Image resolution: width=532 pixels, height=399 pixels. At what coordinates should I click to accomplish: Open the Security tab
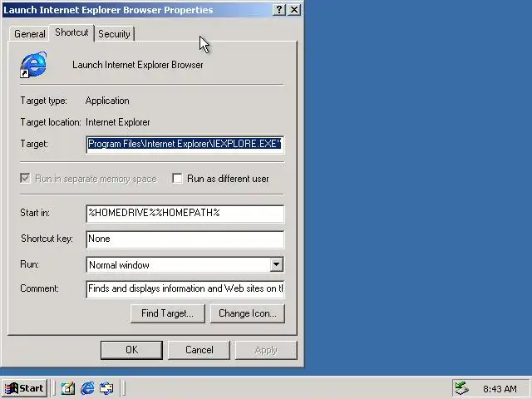coord(114,33)
